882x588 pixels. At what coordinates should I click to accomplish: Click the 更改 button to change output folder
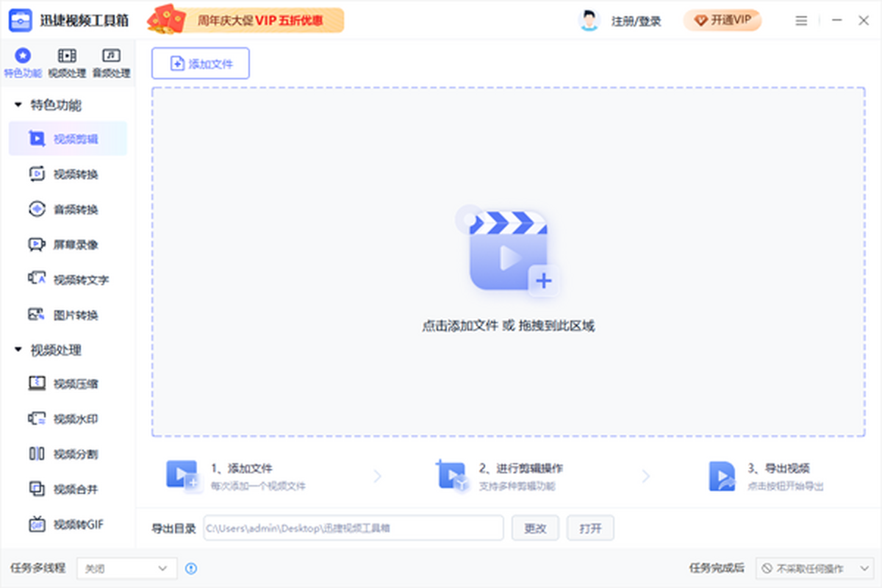[535, 528]
